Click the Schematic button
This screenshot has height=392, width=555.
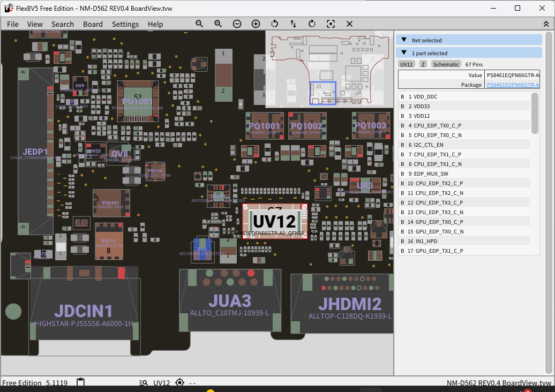tap(446, 64)
